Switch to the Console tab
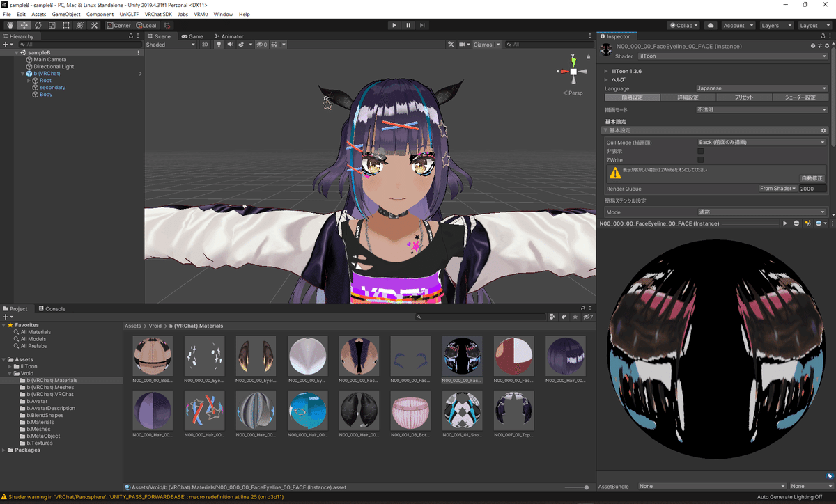This screenshot has height=504, width=836. tap(52, 308)
